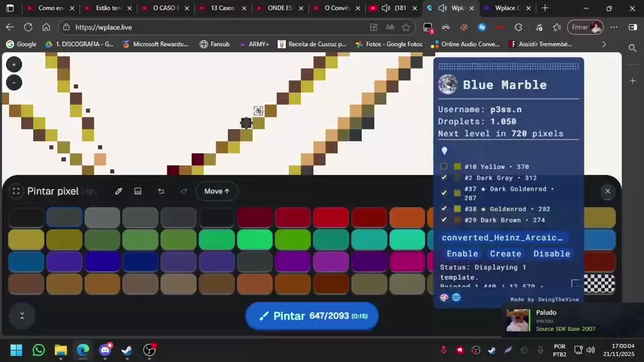Click the globe icon at Blue Marble bottom
Image resolution: width=644 pixels, height=362 pixels.
click(x=456, y=297)
